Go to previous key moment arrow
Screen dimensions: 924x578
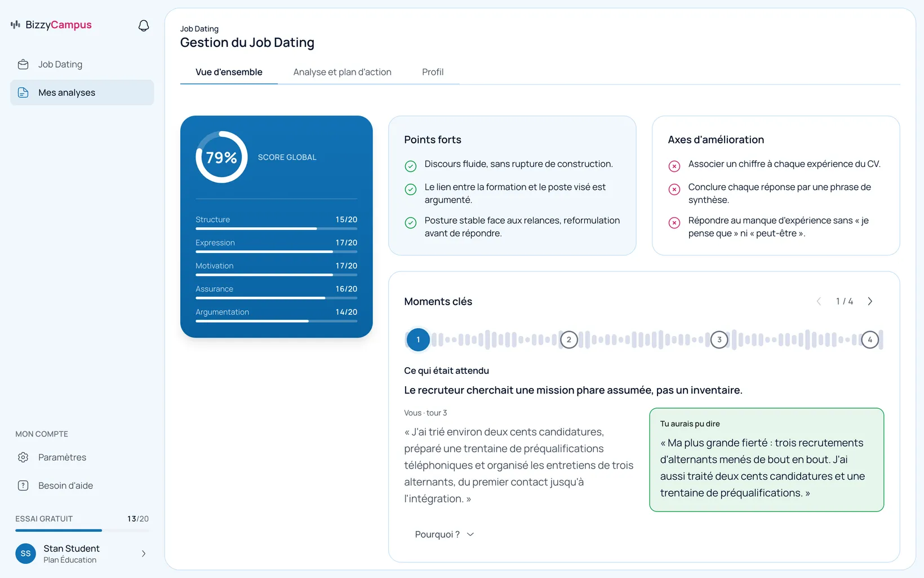click(x=819, y=301)
